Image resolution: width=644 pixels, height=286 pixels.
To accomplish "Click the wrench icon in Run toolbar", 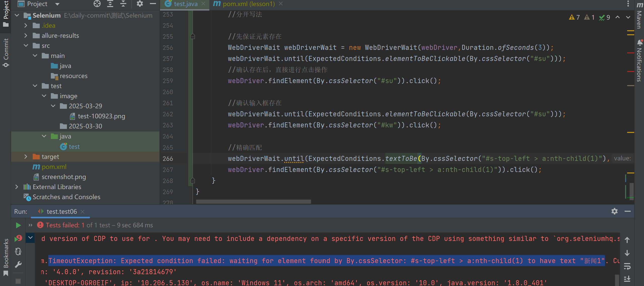I will [18, 265].
